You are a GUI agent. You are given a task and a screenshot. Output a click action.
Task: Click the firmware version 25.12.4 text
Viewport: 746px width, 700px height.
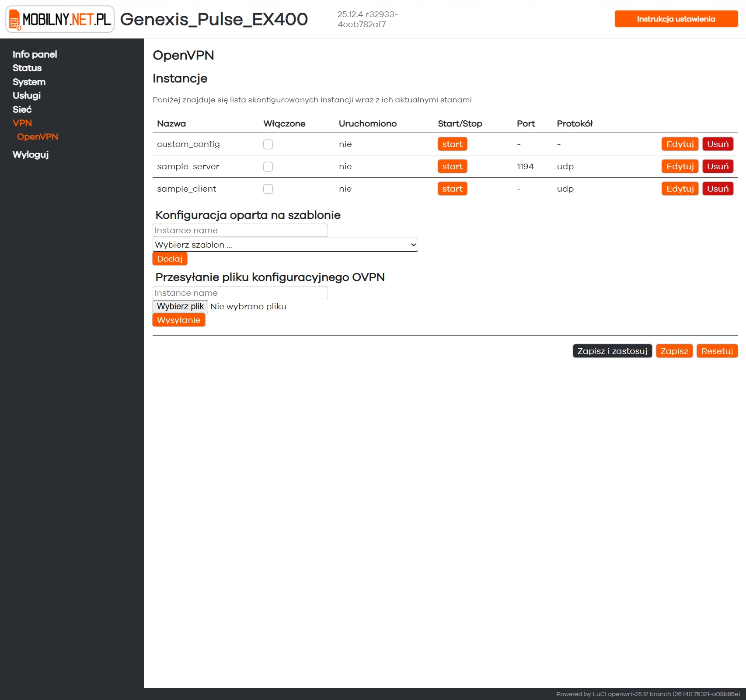coord(368,19)
